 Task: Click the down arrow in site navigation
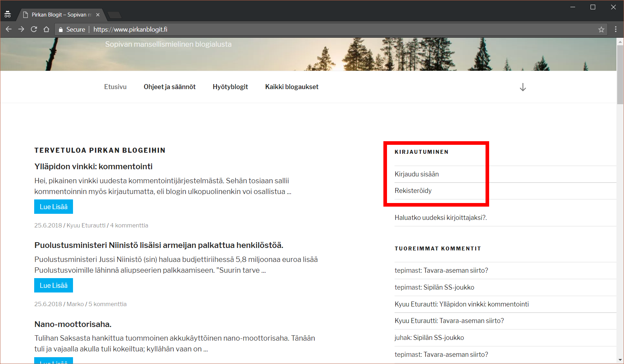coord(523,87)
